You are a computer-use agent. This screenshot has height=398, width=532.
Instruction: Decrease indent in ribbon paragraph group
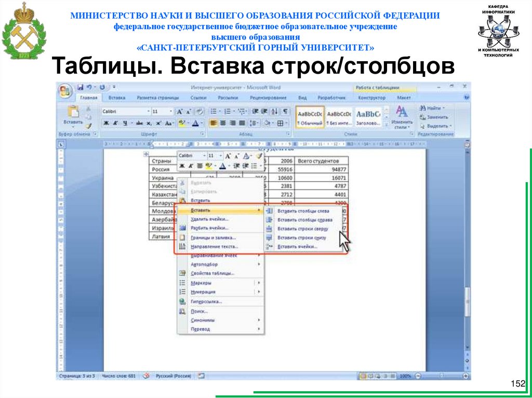(256, 111)
